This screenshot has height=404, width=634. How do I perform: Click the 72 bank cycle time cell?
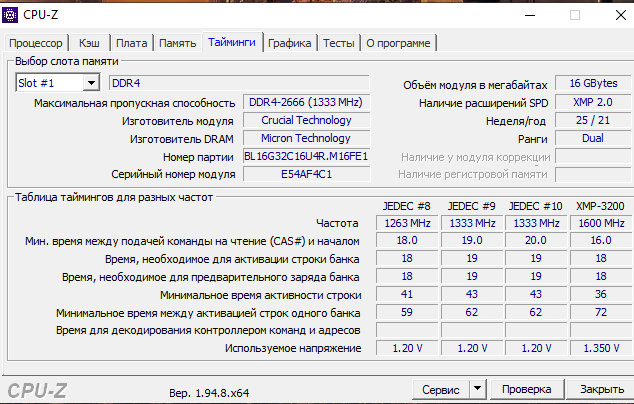tap(601, 312)
